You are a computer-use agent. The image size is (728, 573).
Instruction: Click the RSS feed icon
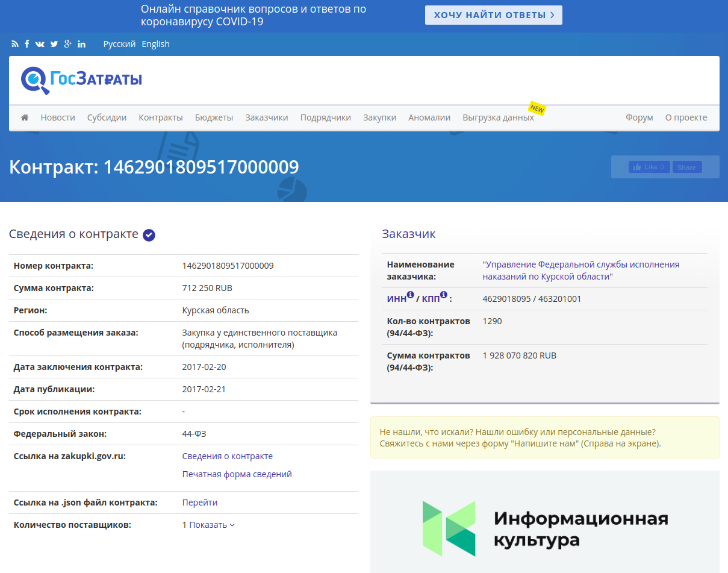tap(15, 44)
